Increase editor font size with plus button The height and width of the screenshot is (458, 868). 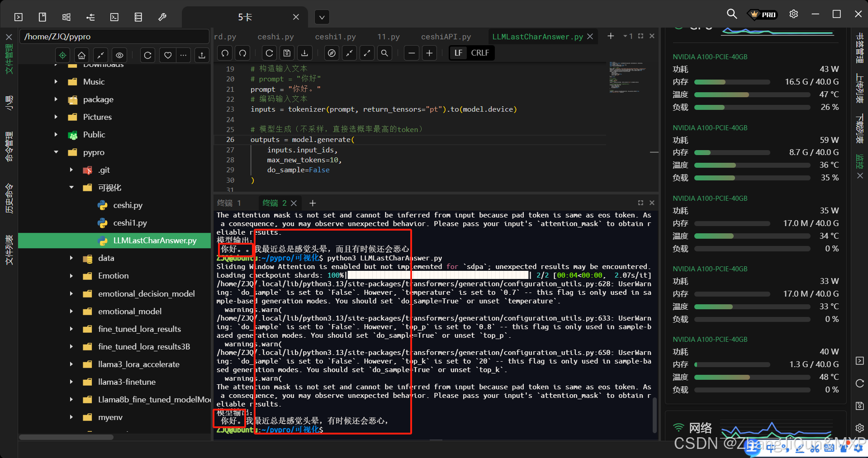(429, 53)
